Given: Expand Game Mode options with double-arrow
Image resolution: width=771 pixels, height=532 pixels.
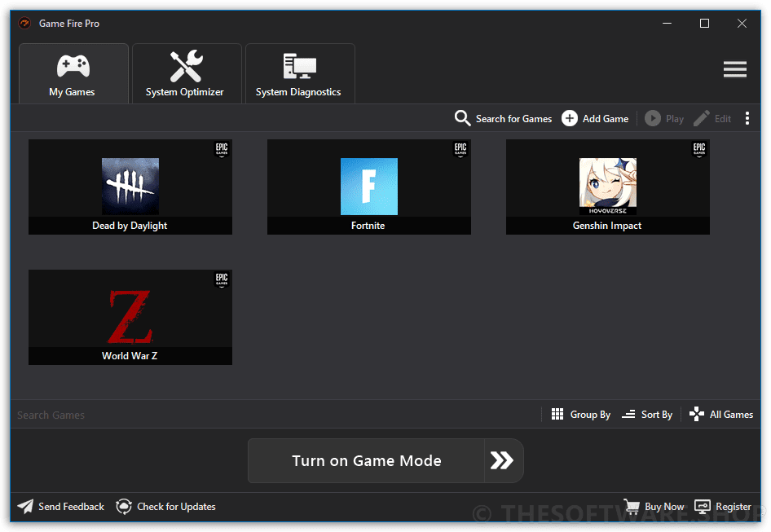Looking at the screenshot, I should coord(503,460).
